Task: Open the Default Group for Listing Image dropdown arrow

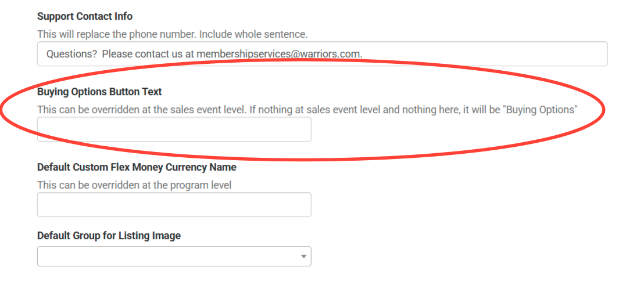Action: click(x=303, y=256)
